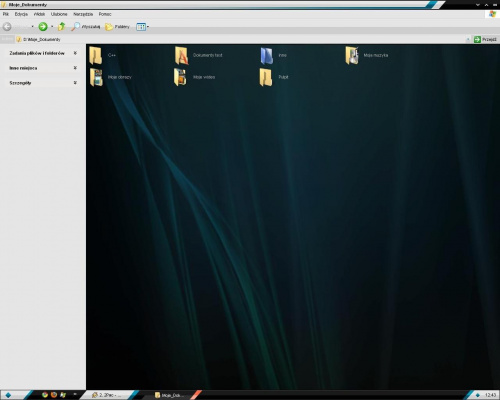
Task: Launch Firefox from the taskbar quick launch
Action: click(54, 395)
